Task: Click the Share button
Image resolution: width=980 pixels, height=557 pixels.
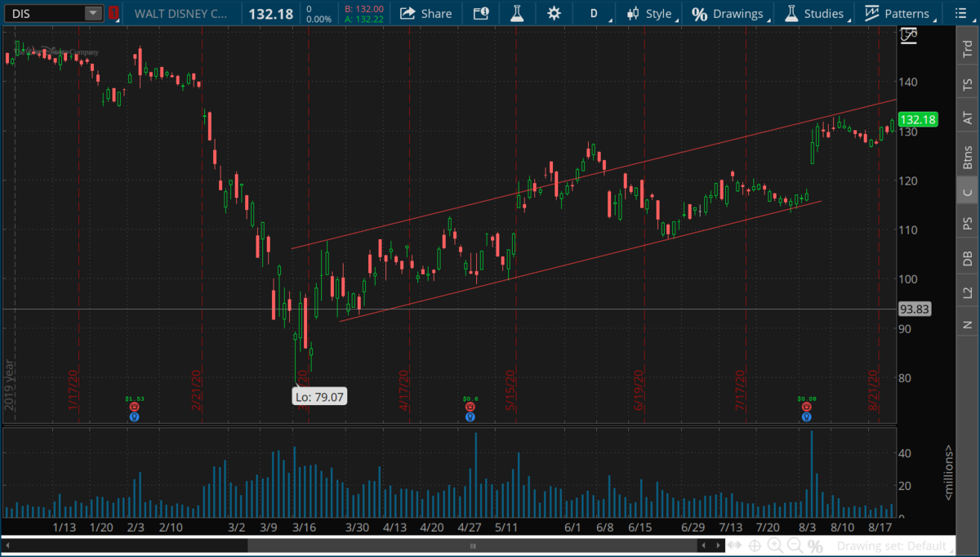Action: [427, 13]
